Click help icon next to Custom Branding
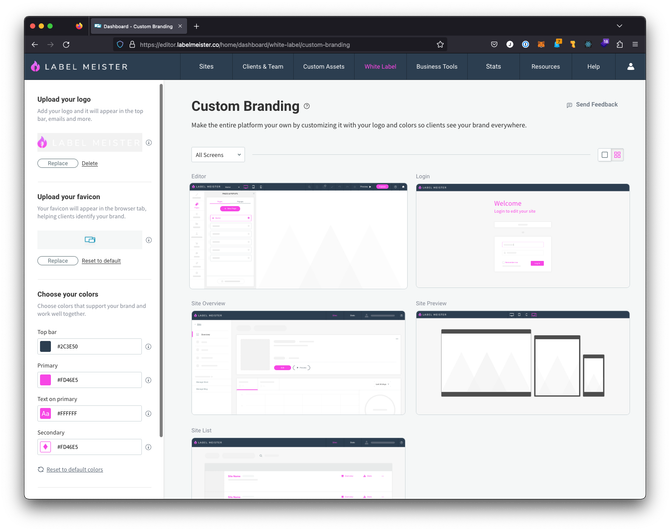The image size is (670, 531). click(x=307, y=106)
